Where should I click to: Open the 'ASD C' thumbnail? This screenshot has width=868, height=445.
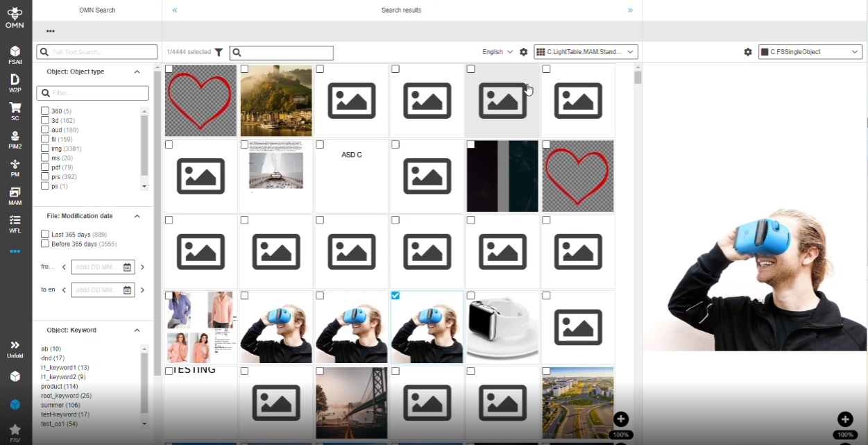pos(352,176)
